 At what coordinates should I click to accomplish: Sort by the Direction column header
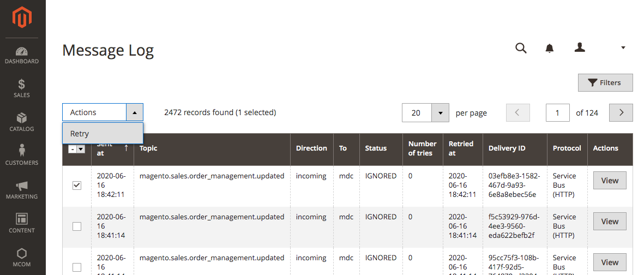[x=312, y=148]
